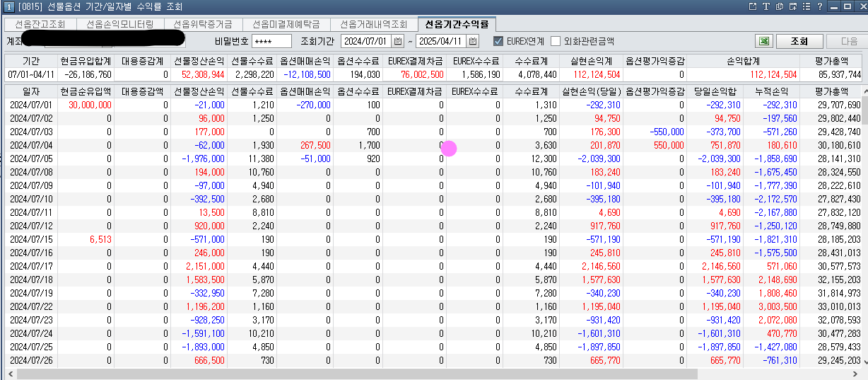Open 선옵거래내역조회 tab
The height and width of the screenshot is (380, 868).
[373, 23]
